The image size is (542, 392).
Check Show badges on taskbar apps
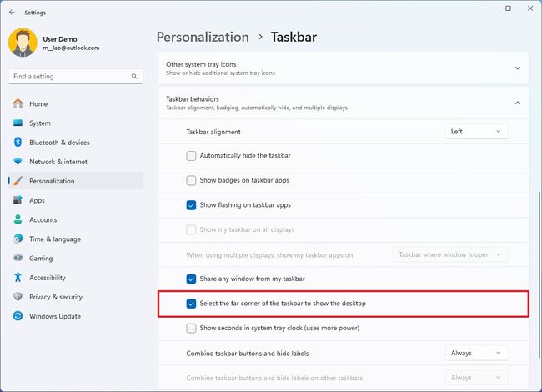coord(192,180)
